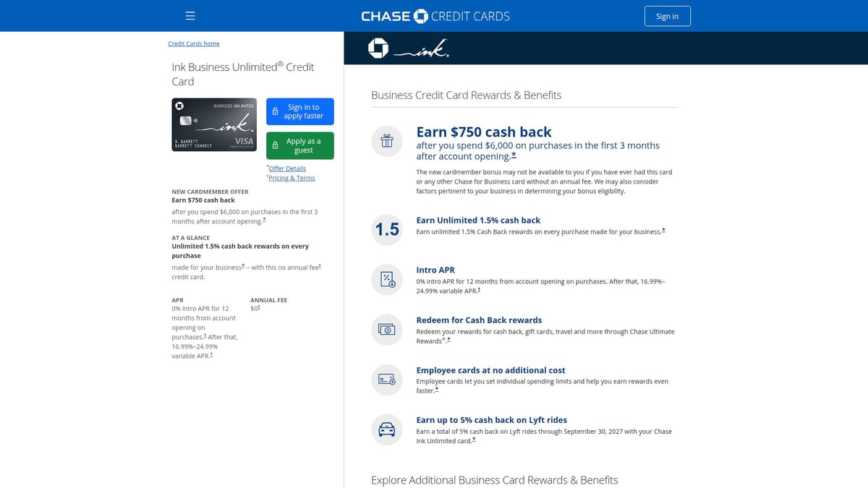Click the Lyft rides car icon
Viewport: 868px width, 488px height.
coord(386,429)
